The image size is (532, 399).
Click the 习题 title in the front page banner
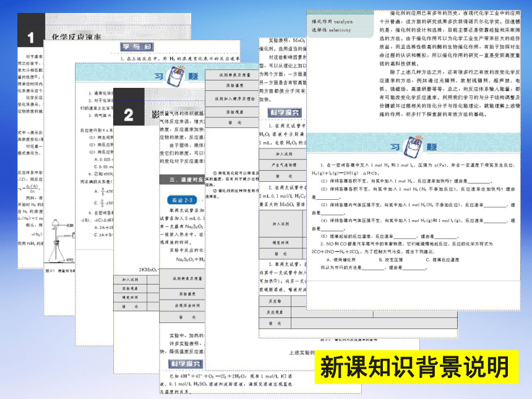pyautogui.click(x=413, y=147)
